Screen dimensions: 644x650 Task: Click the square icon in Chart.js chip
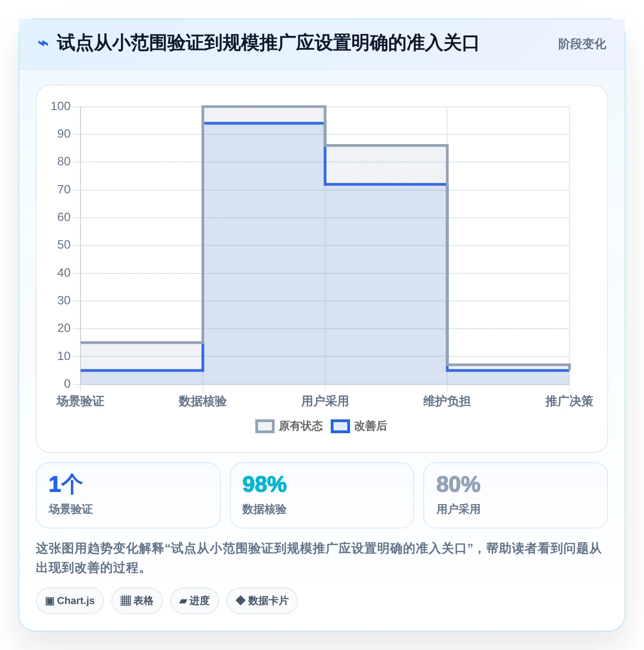tap(50, 601)
